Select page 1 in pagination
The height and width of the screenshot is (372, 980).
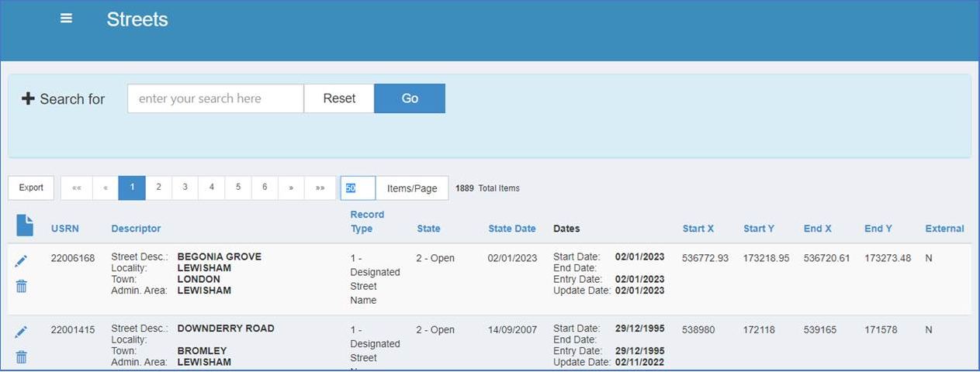132,188
